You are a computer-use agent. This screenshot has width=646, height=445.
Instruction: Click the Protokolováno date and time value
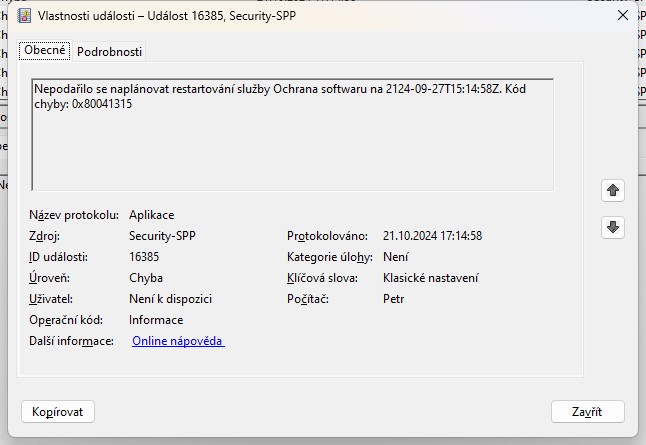[432, 236]
